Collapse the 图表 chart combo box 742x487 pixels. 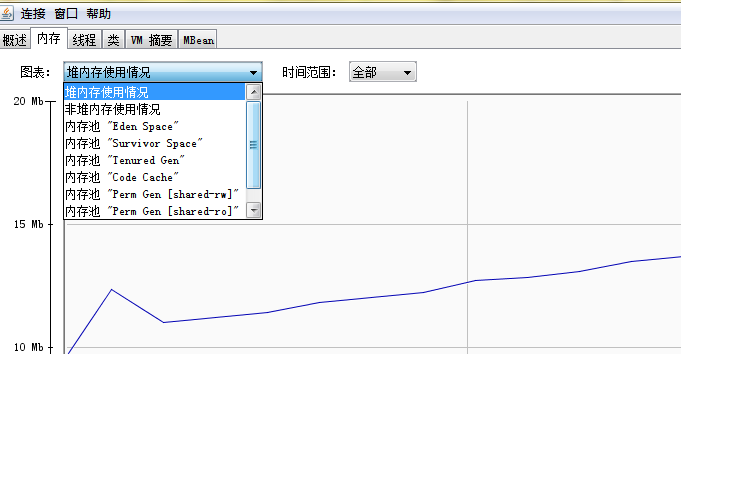click(x=163, y=72)
